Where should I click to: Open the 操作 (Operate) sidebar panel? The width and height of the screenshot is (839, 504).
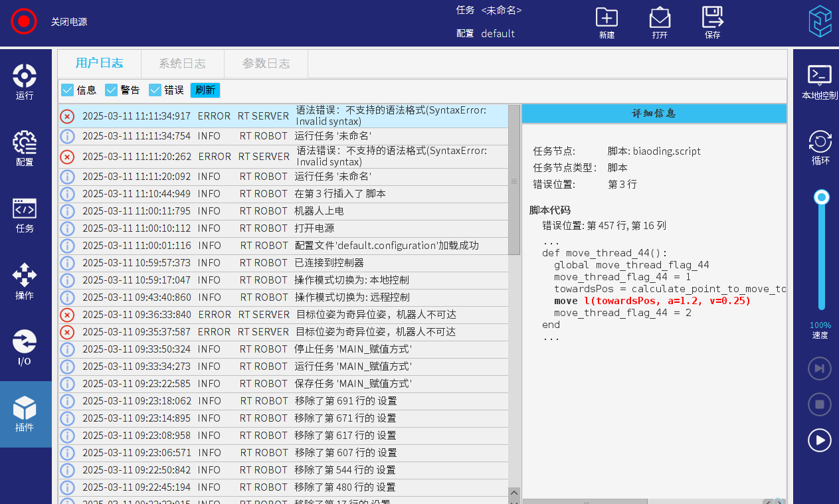(x=25, y=281)
